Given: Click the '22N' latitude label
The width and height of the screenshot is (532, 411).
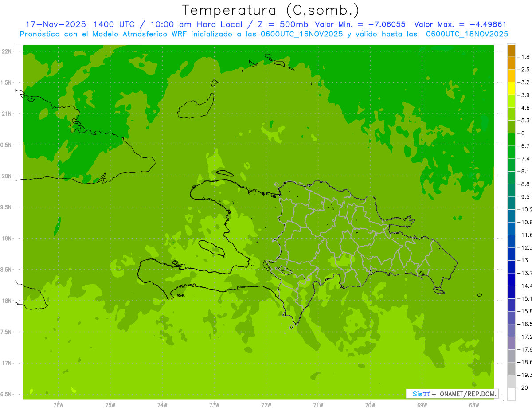Looking at the screenshot, I should 7,51.
